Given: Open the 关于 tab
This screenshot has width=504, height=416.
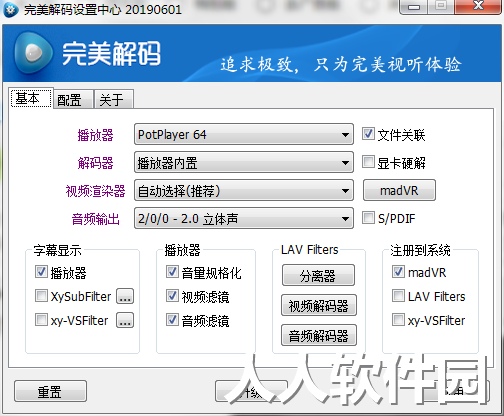Looking at the screenshot, I should pyautogui.click(x=114, y=99).
